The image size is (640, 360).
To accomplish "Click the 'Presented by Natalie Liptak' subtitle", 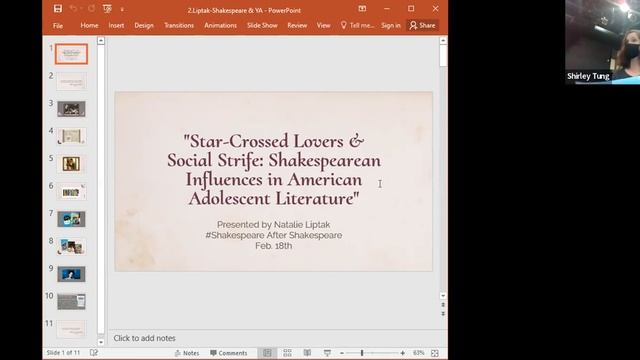I will 273,224.
